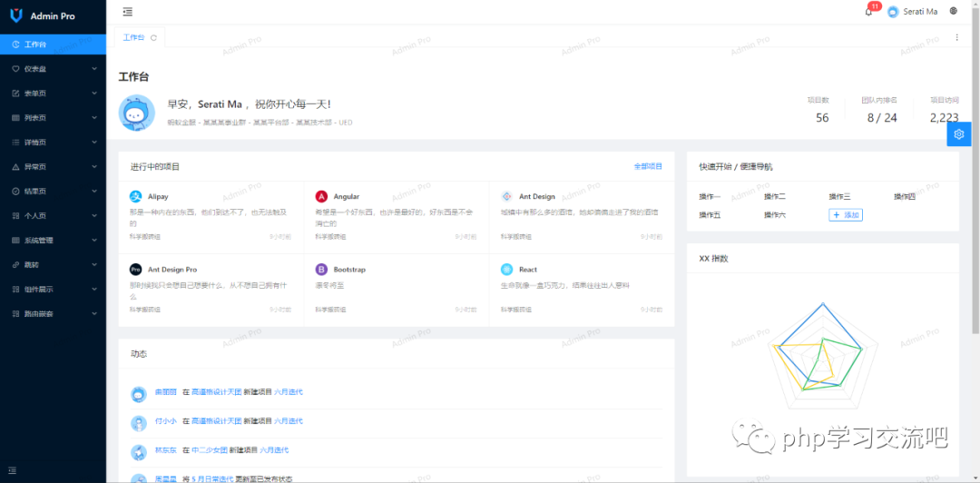This screenshot has width=980, height=483.
Task: Click the 团队内排名 value 8 / 24
Action: click(882, 118)
